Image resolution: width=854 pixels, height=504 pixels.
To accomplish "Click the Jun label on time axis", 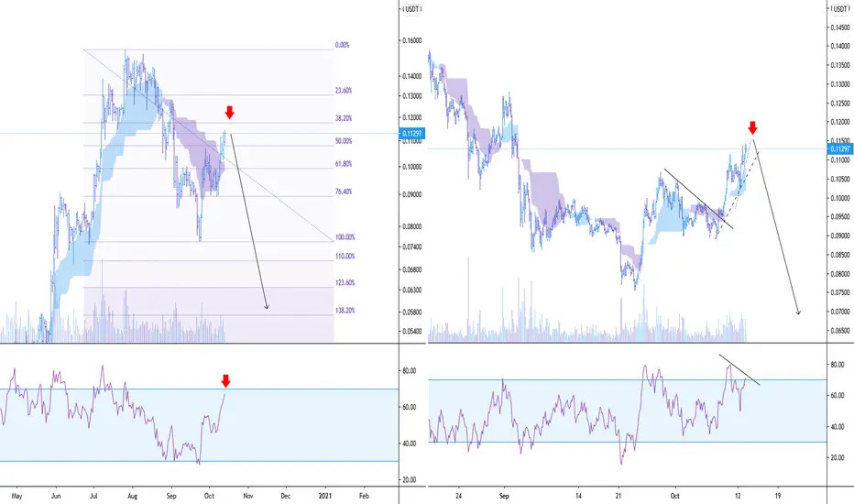I will pos(56,496).
